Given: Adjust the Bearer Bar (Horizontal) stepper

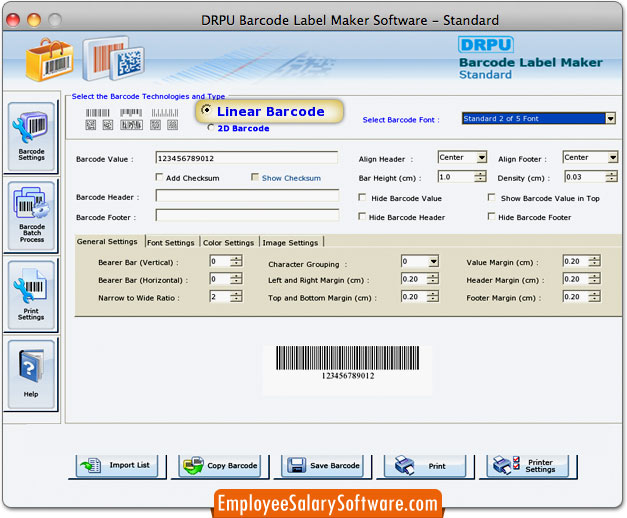Looking at the screenshot, I should point(236,278).
